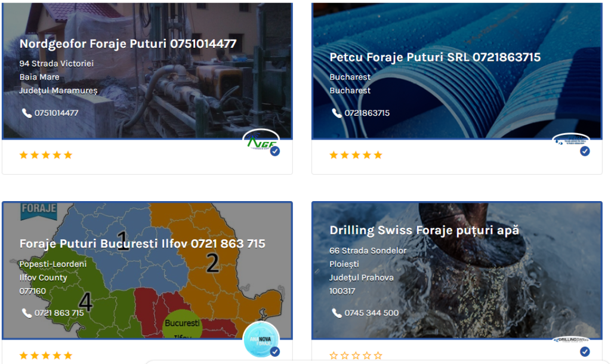Click the verified checkmark on Drilling Swiss card

tap(585, 351)
